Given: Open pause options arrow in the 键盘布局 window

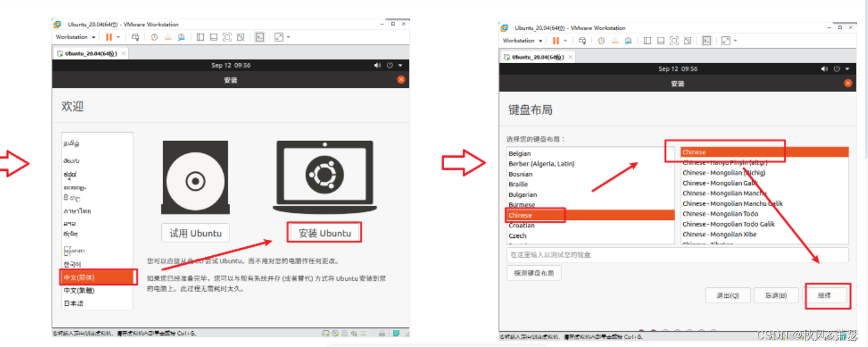Looking at the screenshot, I should (565, 41).
